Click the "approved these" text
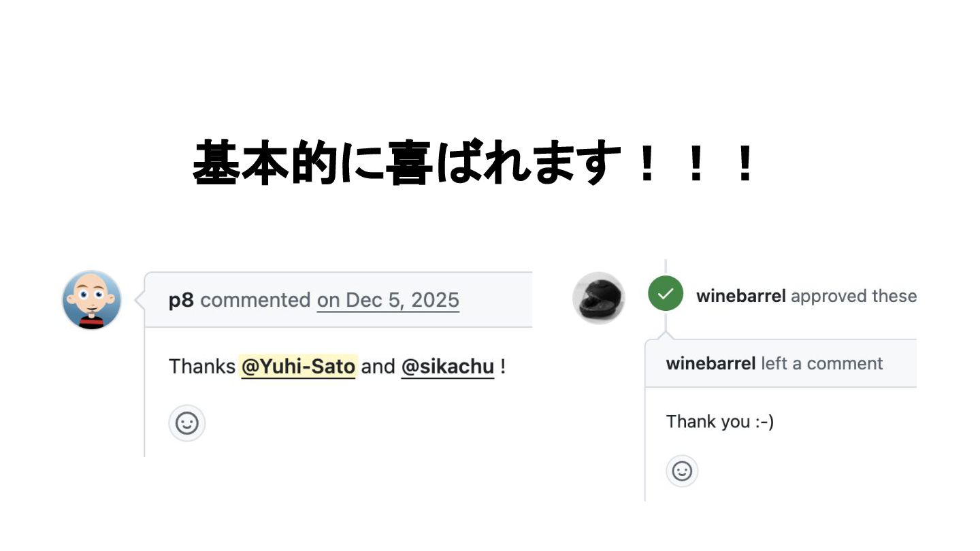 click(x=854, y=296)
